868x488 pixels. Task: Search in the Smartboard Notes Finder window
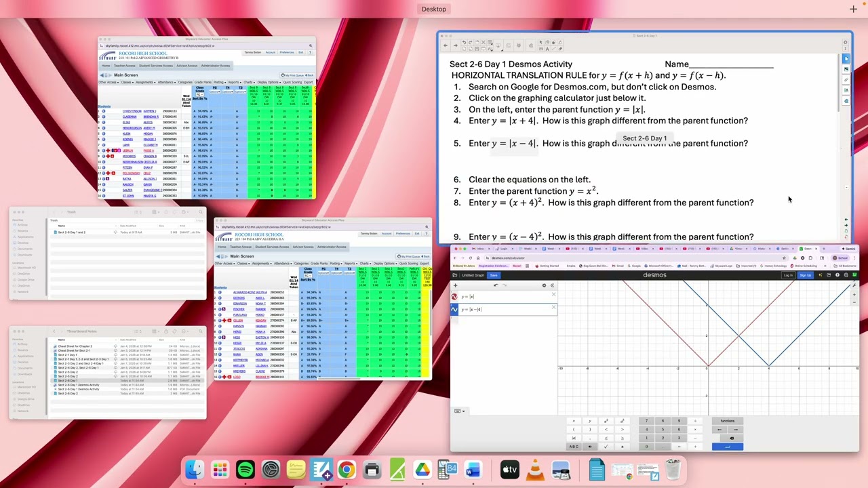point(200,331)
